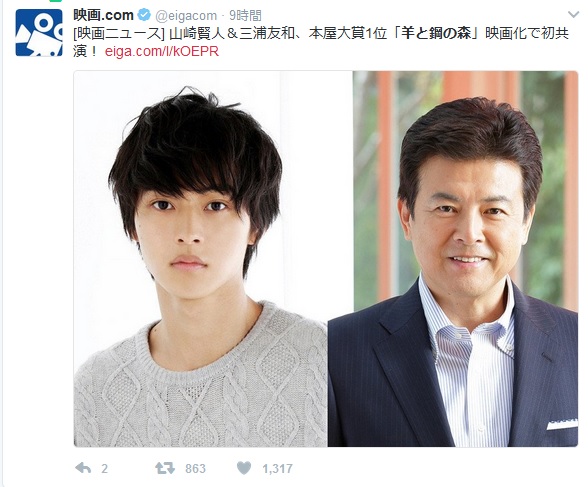Image resolution: width=588 pixels, height=487 pixels.
Task: Reply to this tweet via arrow icon
Action: tap(83, 468)
